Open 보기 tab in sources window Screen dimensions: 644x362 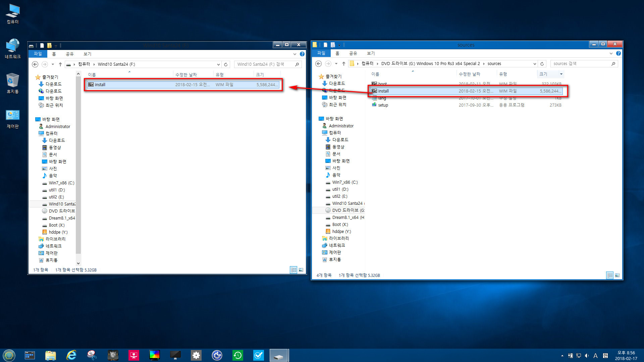[x=371, y=53]
